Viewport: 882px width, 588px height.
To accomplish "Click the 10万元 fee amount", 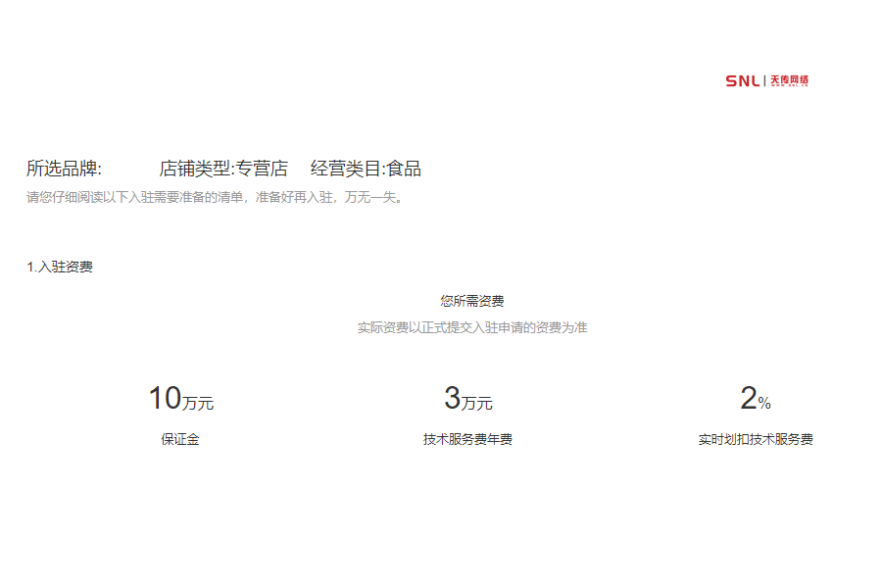I will [181, 398].
